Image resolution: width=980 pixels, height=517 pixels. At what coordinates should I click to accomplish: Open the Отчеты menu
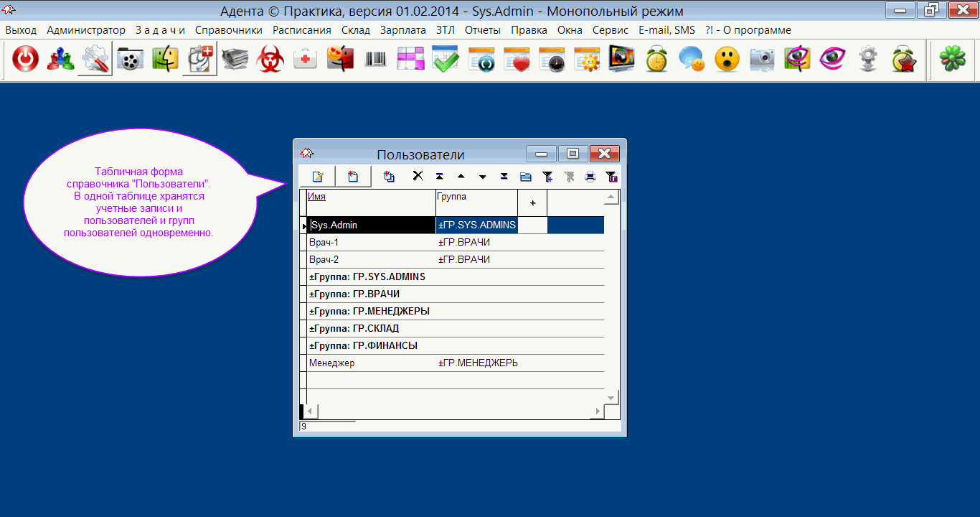pos(482,30)
